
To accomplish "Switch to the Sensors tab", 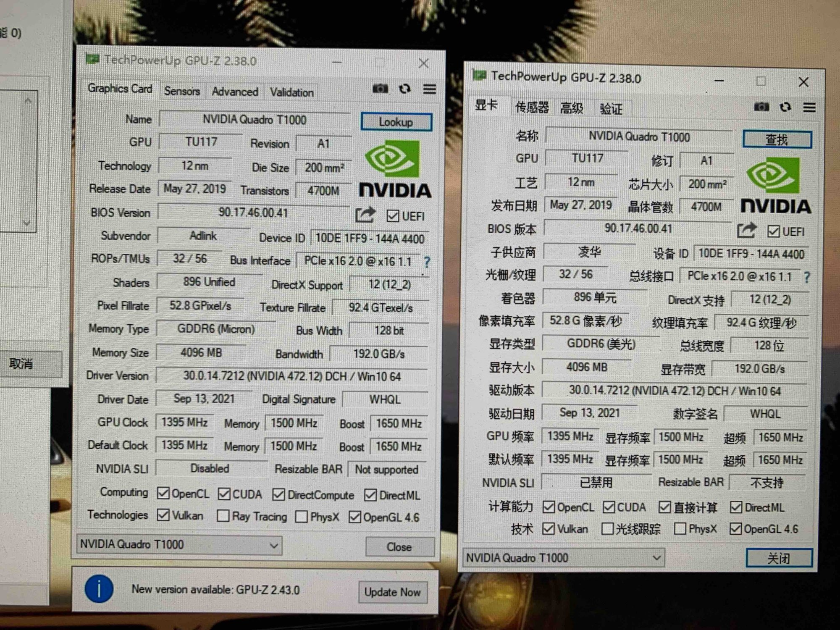I will [x=182, y=91].
